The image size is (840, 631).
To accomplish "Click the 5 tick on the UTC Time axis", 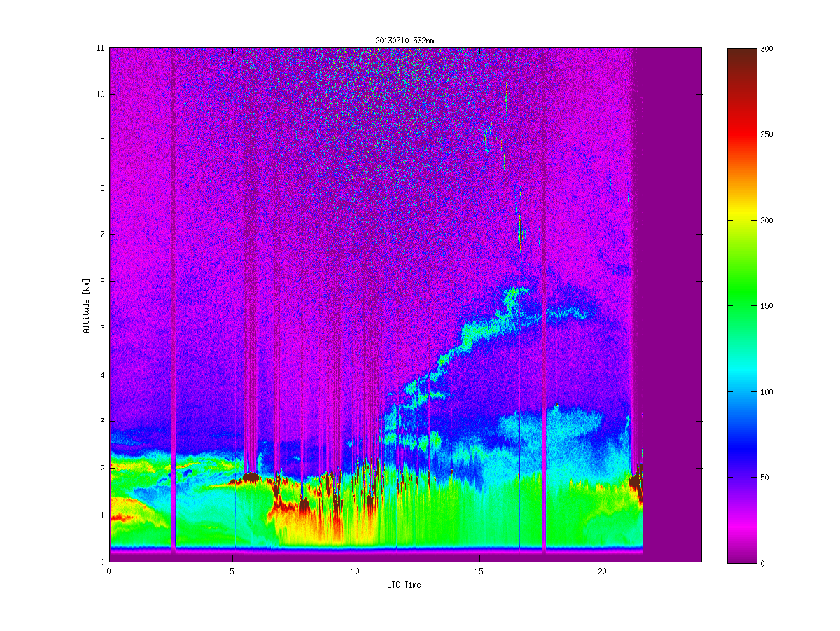I will (x=232, y=571).
